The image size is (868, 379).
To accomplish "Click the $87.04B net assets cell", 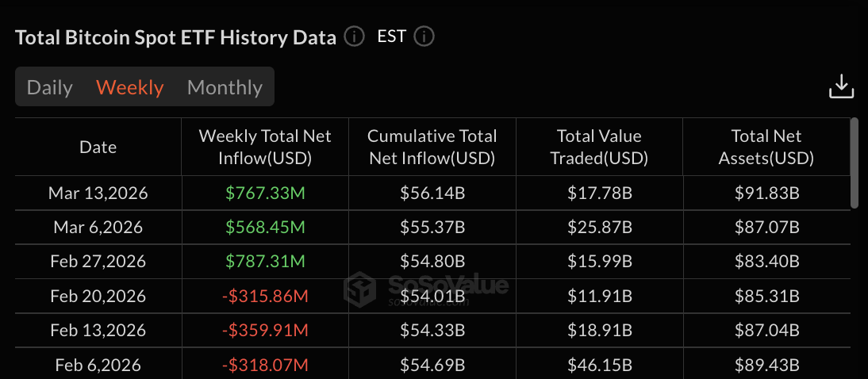I will coord(766,331).
